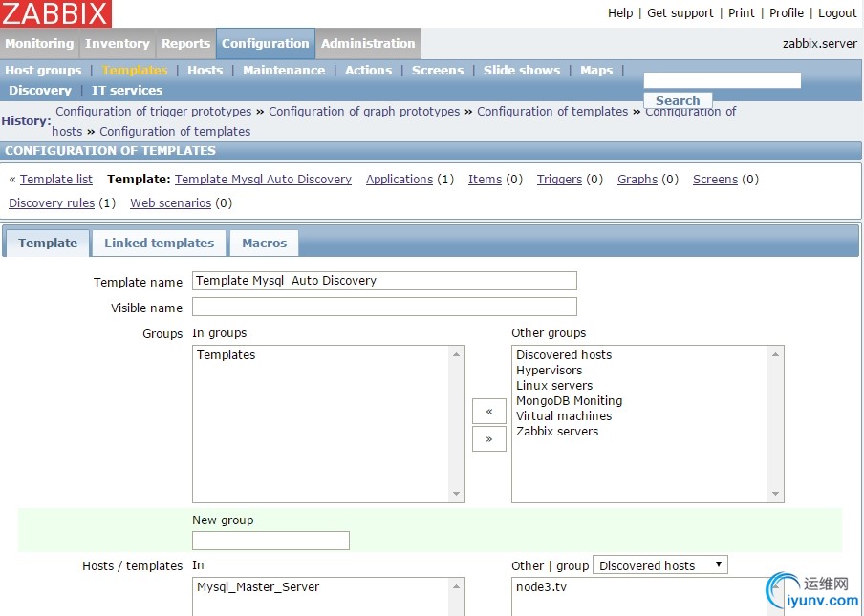This screenshot has width=864, height=616.
Task: Open Maps submenu
Action: [596, 71]
